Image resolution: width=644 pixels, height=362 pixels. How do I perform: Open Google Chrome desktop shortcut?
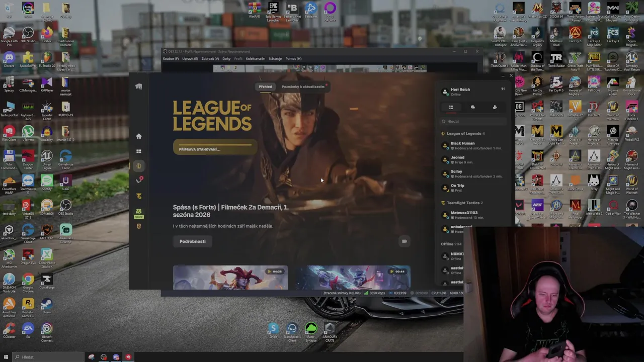click(28, 284)
